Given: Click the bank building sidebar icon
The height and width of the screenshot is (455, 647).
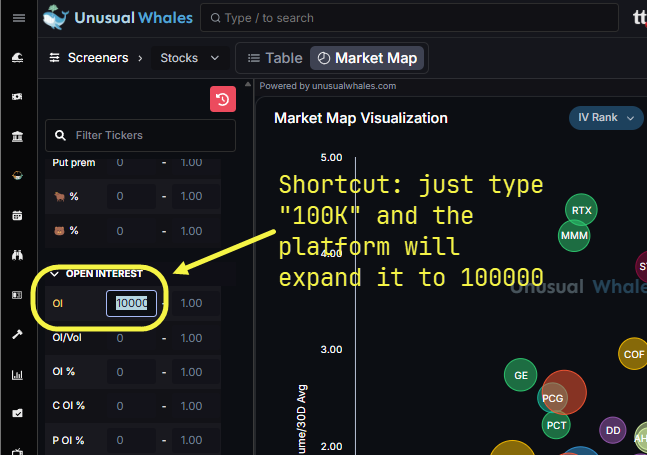Looking at the screenshot, I should point(17,136).
